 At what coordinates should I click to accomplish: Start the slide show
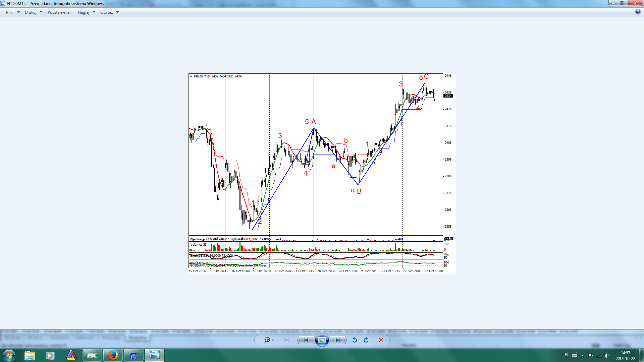322,340
